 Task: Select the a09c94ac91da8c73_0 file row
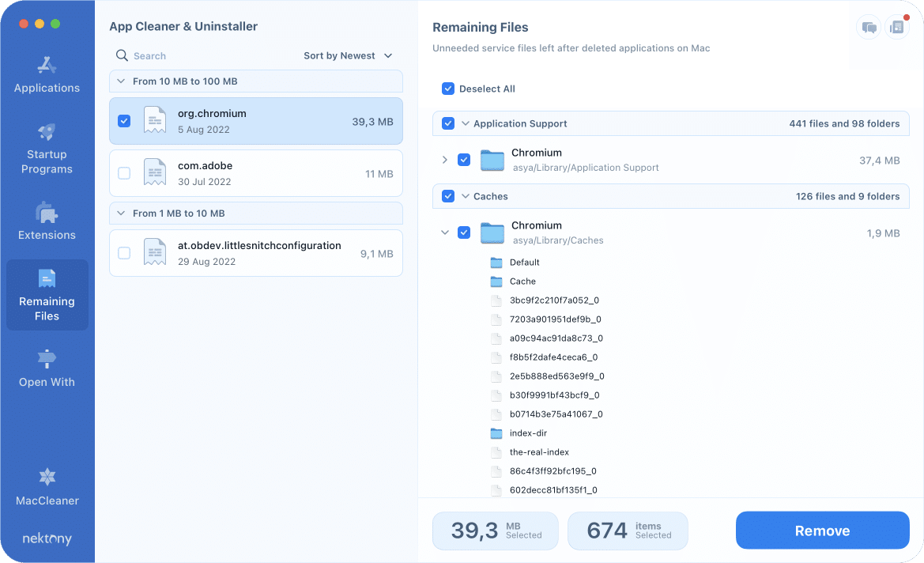click(556, 338)
